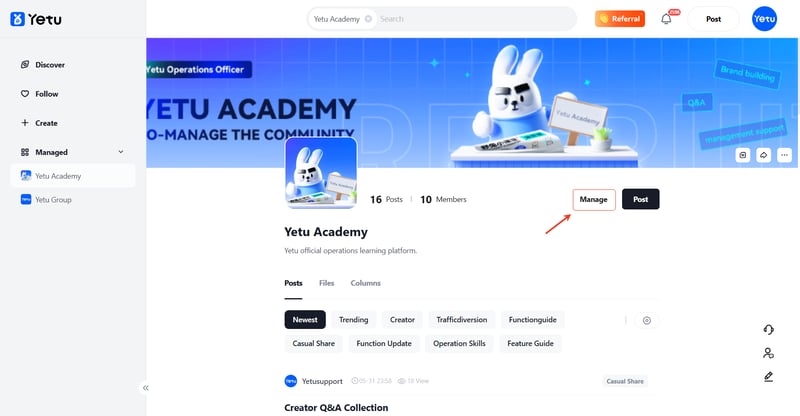The width and height of the screenshot is (800, 416).
Task: Click the share icon on the banner
Action: coord(763,155)
